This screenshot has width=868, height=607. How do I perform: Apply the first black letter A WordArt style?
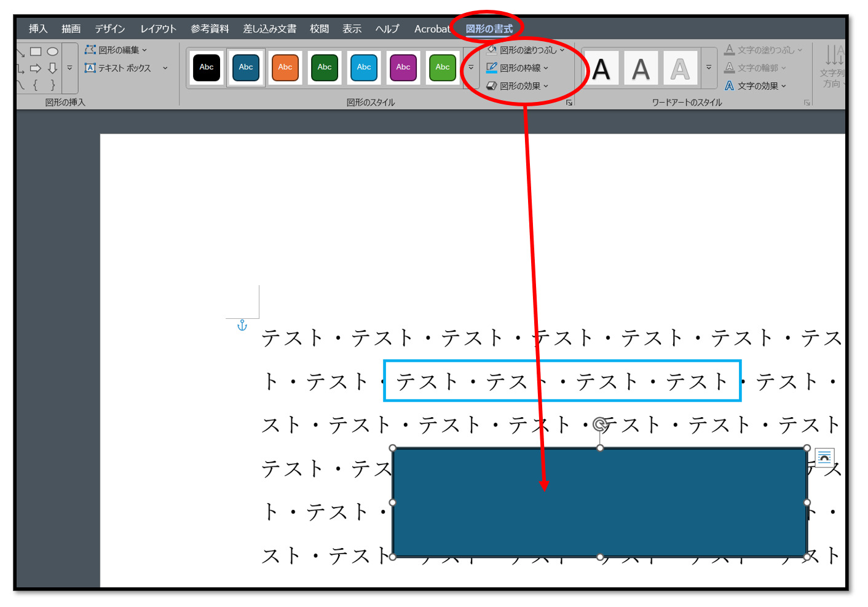[601, 68]
